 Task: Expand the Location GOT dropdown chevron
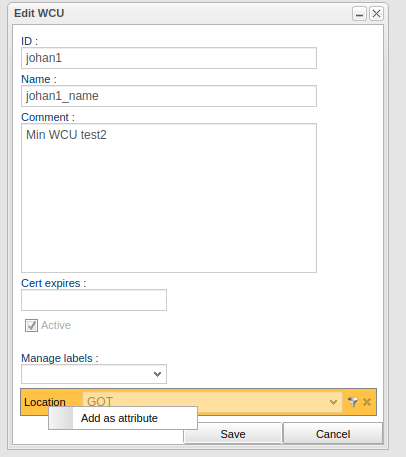pyautogui.click(x=333, y=402)
